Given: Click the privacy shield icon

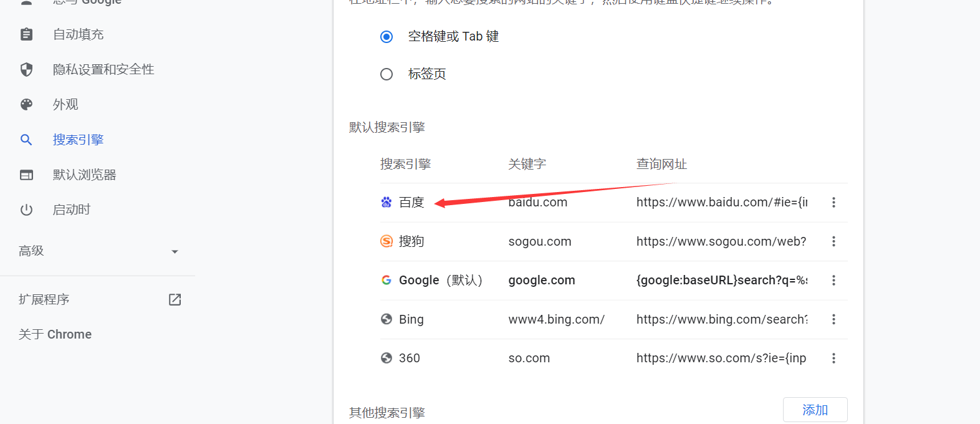Looking at the screenshot, I should tap(26, 69).
